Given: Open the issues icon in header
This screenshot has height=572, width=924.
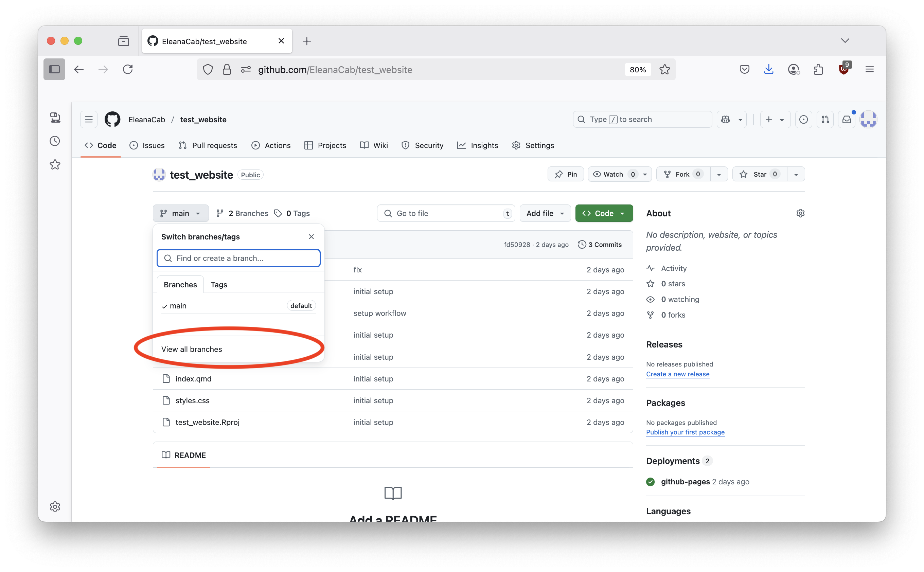Looking at the screenshot, I should pyautogui.click(x=803, y=120).
